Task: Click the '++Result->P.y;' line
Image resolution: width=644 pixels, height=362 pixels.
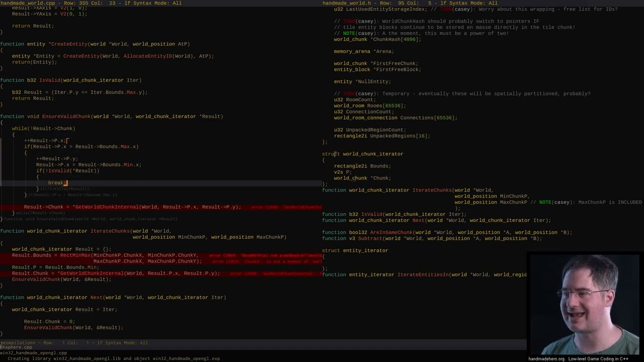Action: pyautogui.click(x=57, y=159)
